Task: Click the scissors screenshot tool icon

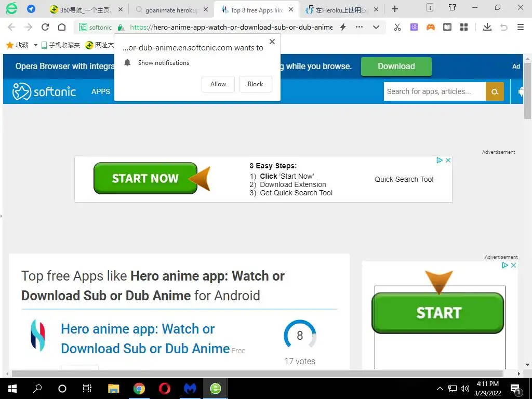Action: (x=397, y=27)
